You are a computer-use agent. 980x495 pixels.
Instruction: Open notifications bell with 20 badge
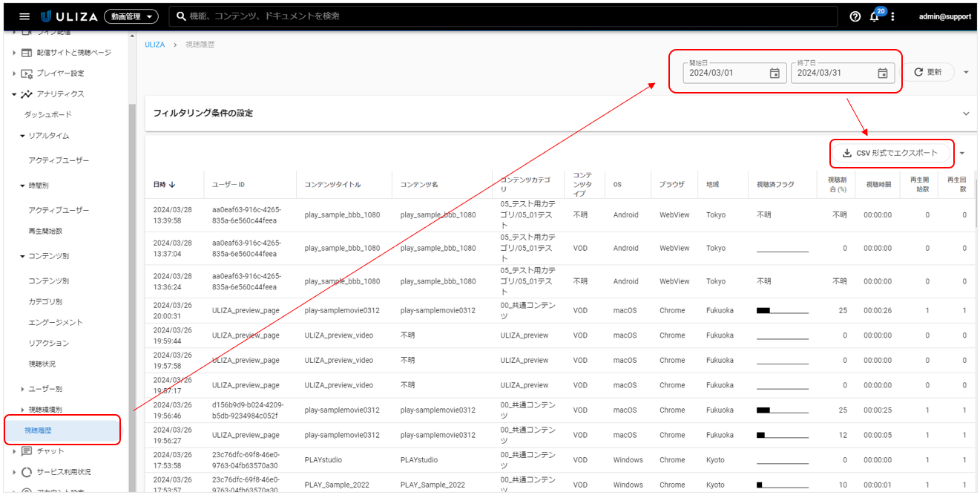click(x=875, y=16)
